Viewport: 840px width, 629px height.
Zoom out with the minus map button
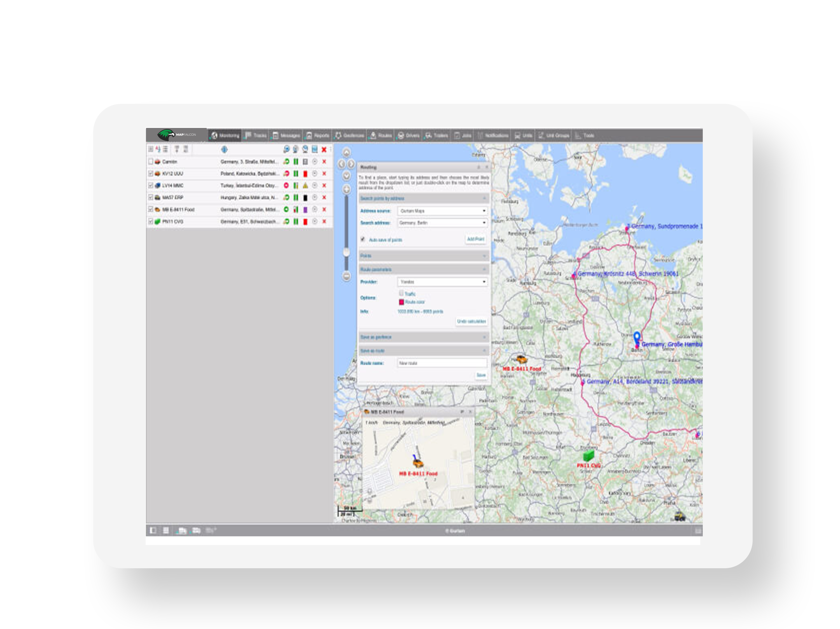point(346,276)
